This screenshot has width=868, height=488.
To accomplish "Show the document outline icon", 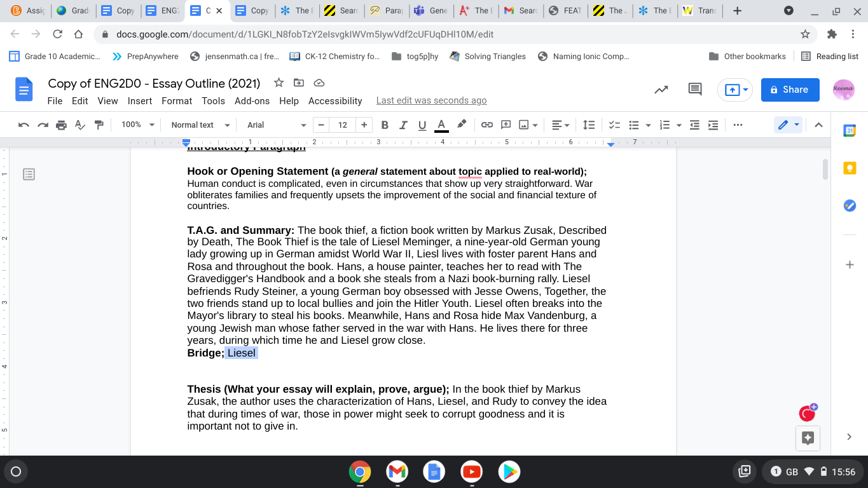I will [x=29, y=174].
